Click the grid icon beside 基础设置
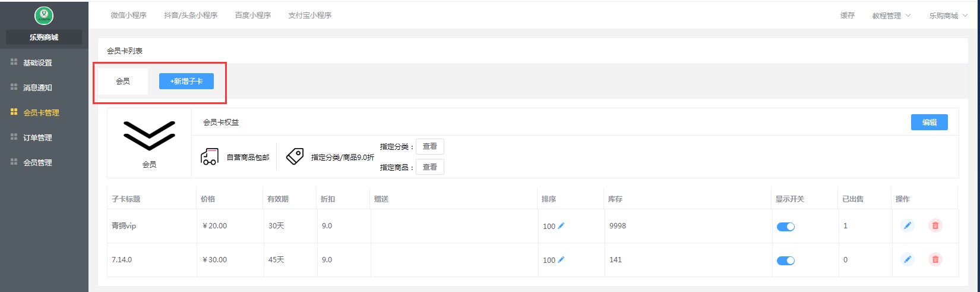The image size is (980, 292). 14,62
